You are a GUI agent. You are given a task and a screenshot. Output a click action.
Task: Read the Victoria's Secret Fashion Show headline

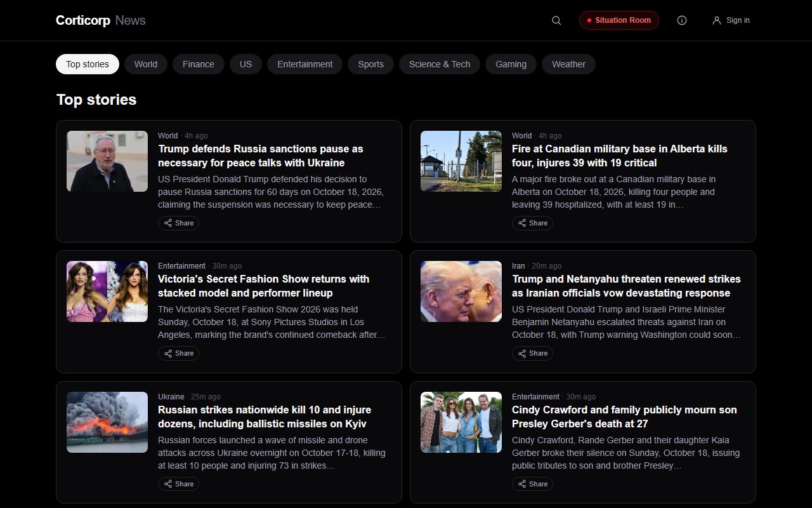(264, 286)
